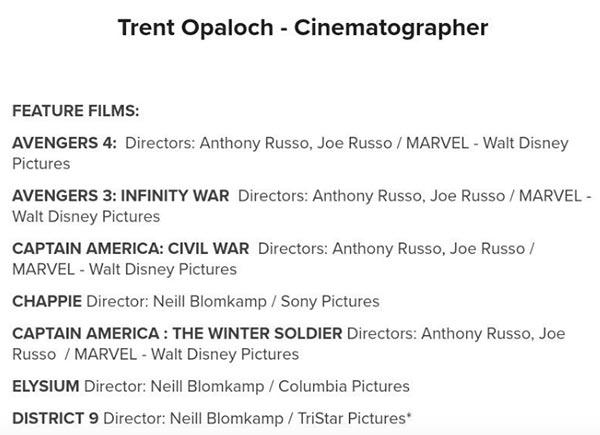The image size is (600, 435).
Task: Select the DISTRICT 9 film title
Action: [55, 419]
